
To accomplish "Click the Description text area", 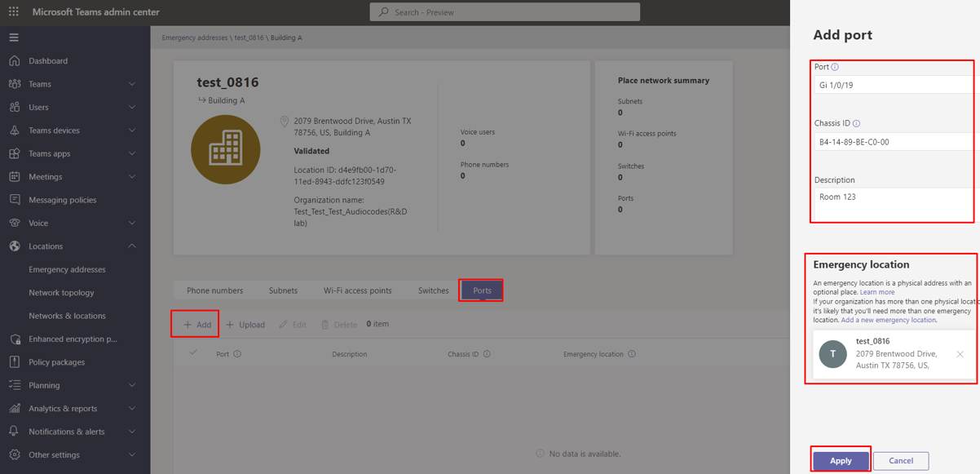I will point(897,204).
